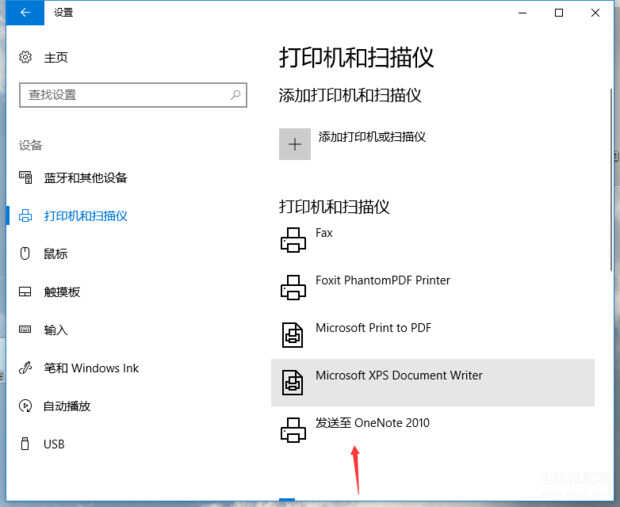Open 蓝牙和其他设备 settings
Image resolution: width=620 pixels, height=507 pixels.
pos(85,178)
